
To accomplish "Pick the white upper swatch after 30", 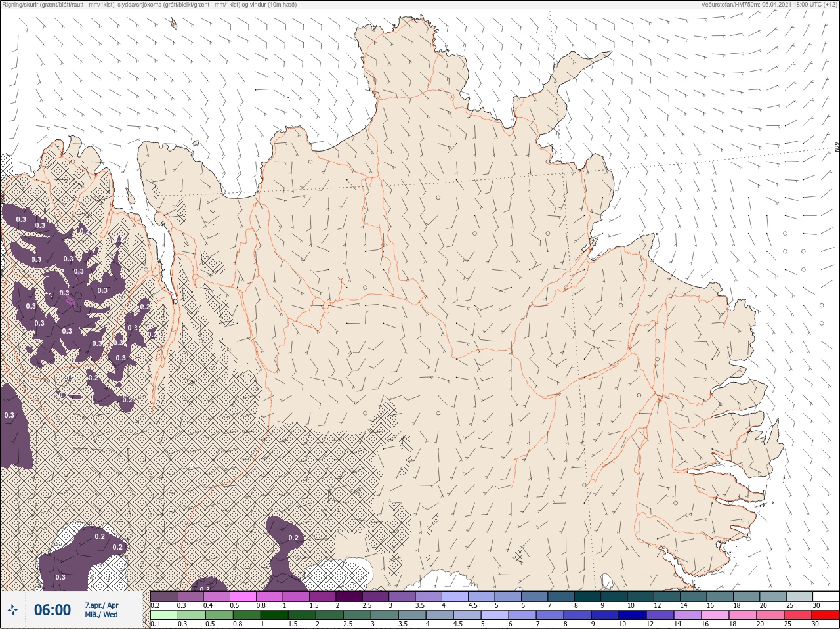I will [826, 596].
